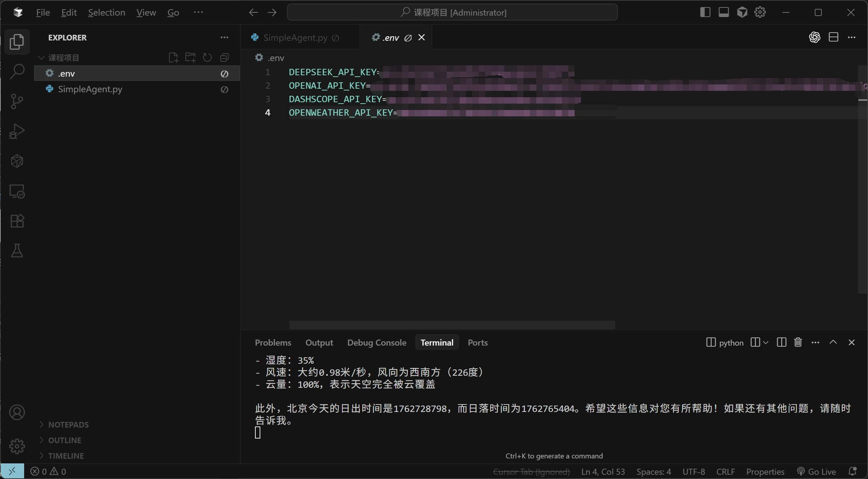The width and height of the screenshot is (868, 479).
Task: Collapse all folders in Explorer
Action: 224,57
